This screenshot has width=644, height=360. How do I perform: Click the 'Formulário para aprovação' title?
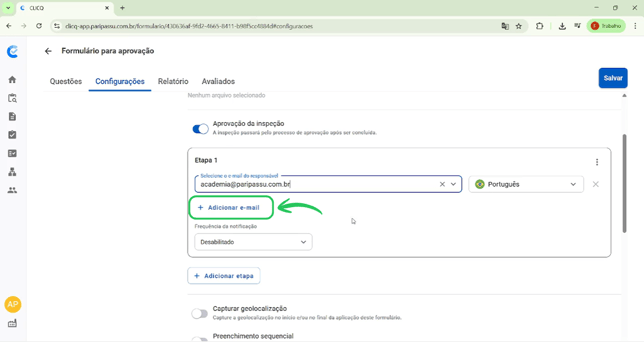(x=108, y=51)
